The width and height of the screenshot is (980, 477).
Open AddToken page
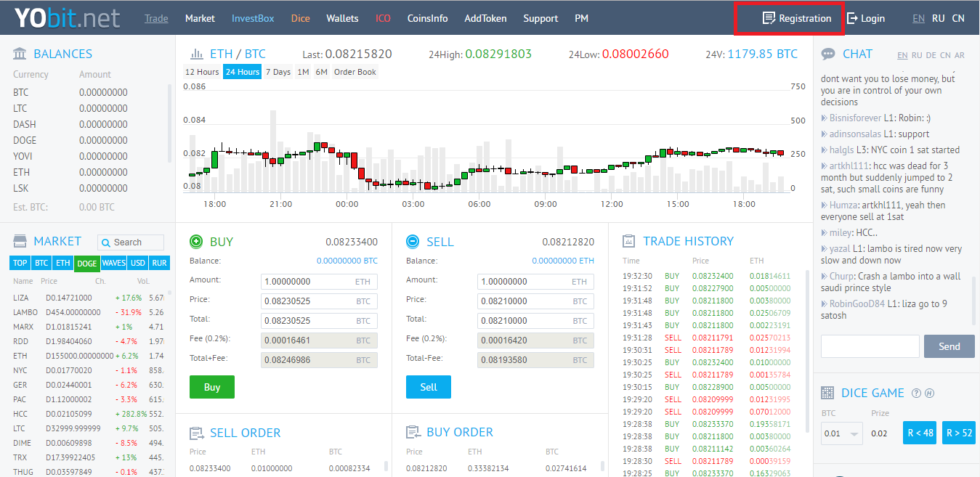coord(485,18)
